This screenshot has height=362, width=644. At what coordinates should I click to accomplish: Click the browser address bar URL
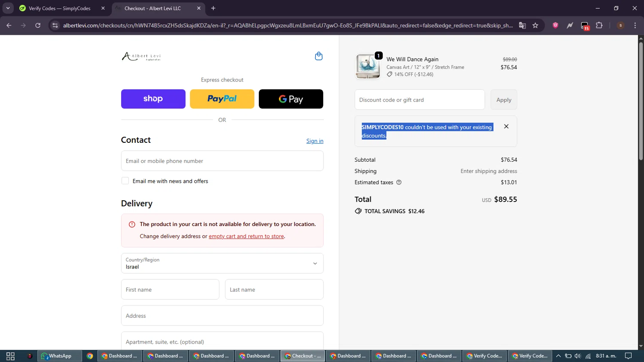coord(288,25)
